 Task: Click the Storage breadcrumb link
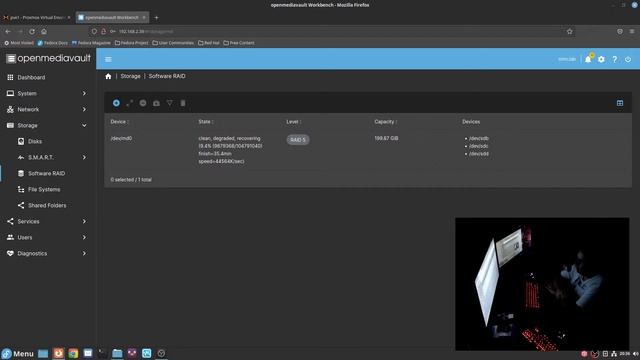tap(130, 76)
